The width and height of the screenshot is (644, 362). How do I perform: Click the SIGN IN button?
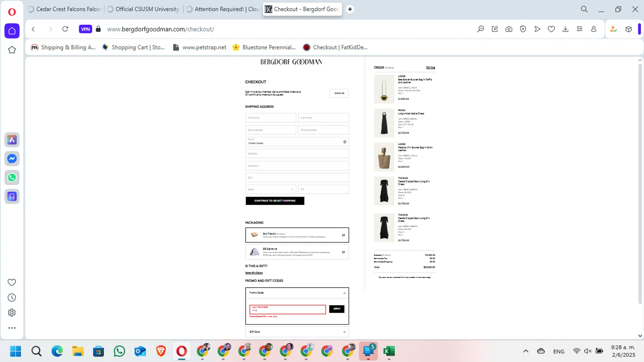pos(339,93)
